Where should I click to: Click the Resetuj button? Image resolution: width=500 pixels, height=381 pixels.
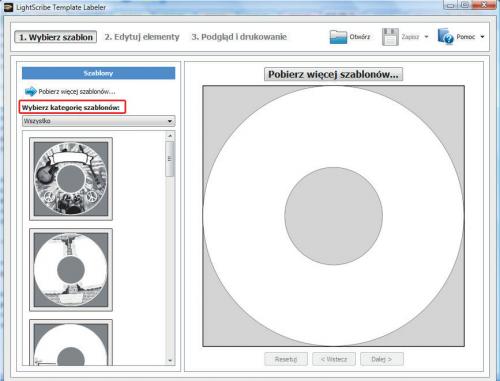coord(286,359)
